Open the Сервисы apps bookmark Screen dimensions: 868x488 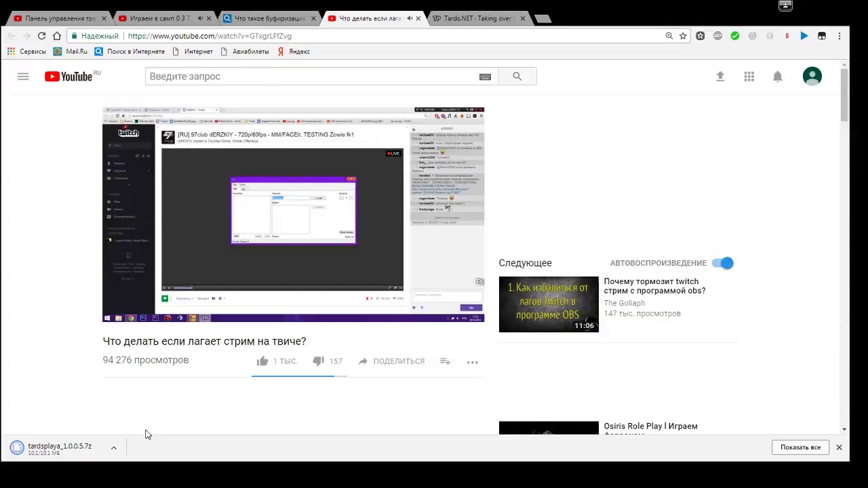pyautogui.click(x=26, y=52)
